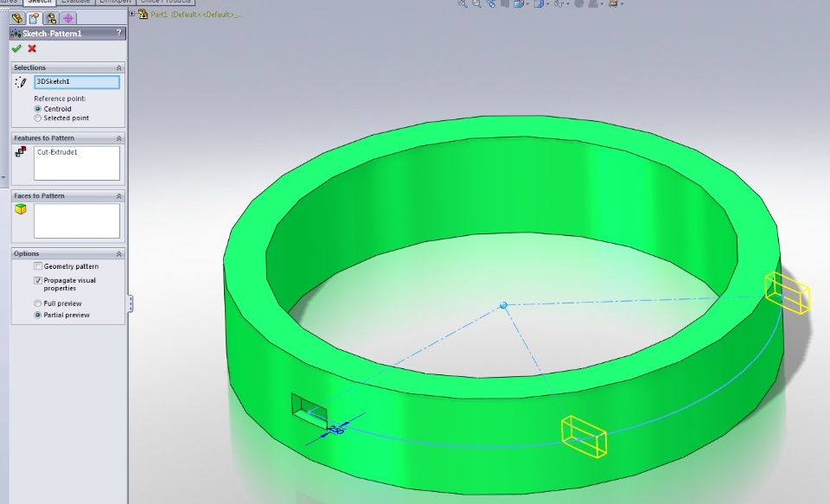Switch to the Sketch ribbon tab
This screenshot has height=504, width=830.
click(39, 2)
